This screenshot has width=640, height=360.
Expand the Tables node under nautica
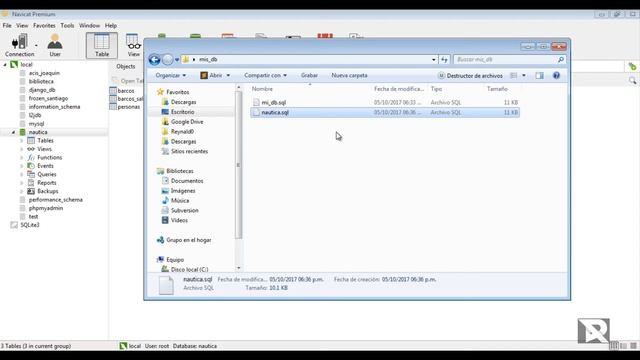22,140
